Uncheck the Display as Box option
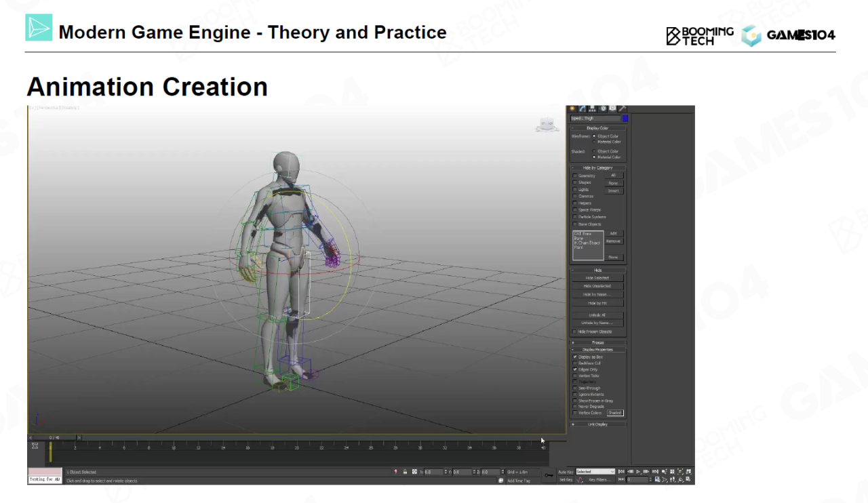Viewport: 868px width, 503px height. click(575, 357)
